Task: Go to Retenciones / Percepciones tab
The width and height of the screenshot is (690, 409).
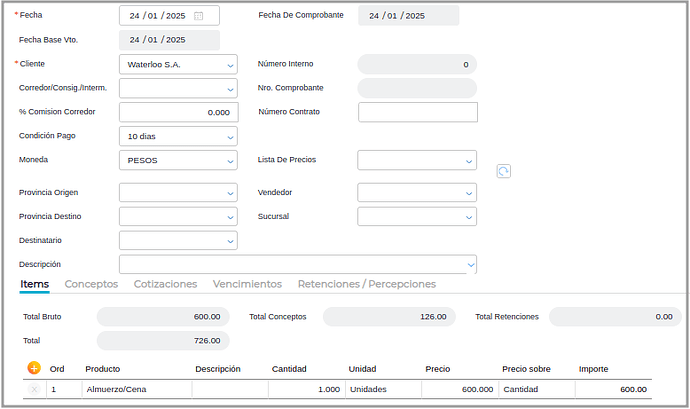Action: pyautogui.click(x=366, y=284)
